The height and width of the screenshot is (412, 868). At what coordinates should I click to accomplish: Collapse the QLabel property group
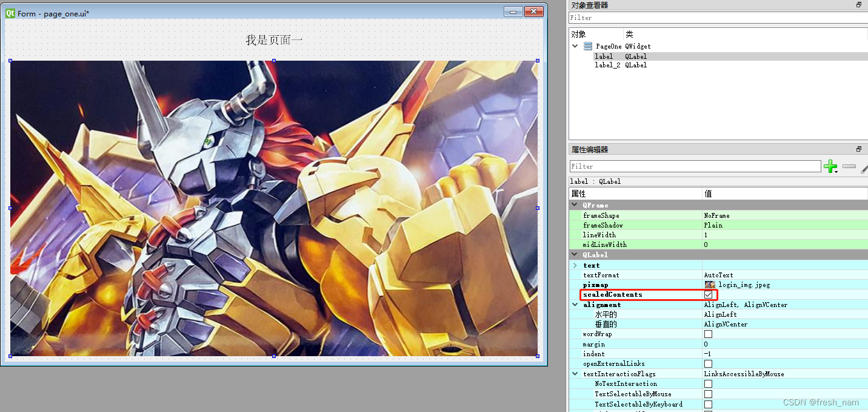(575, 255)
